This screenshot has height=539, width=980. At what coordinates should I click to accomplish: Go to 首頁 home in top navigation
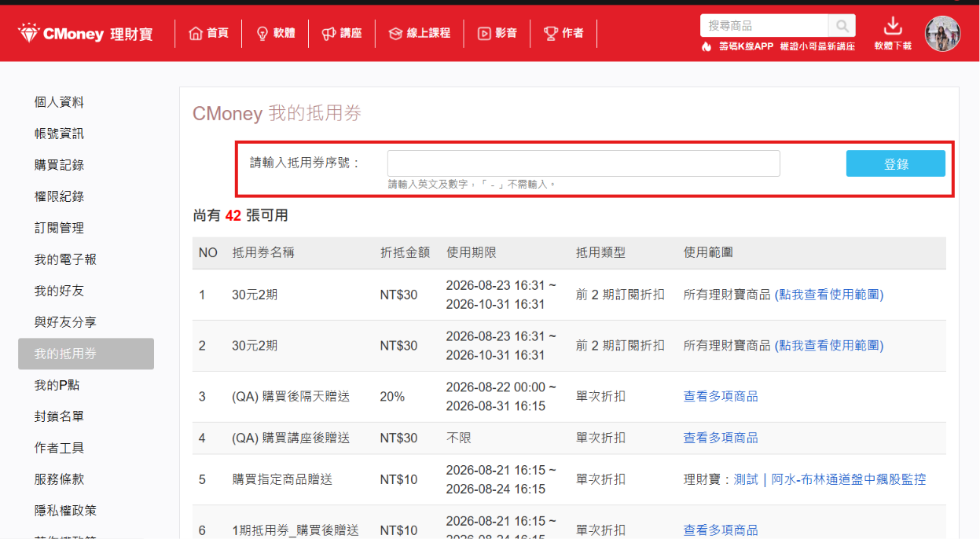click(x=209, y=33)
